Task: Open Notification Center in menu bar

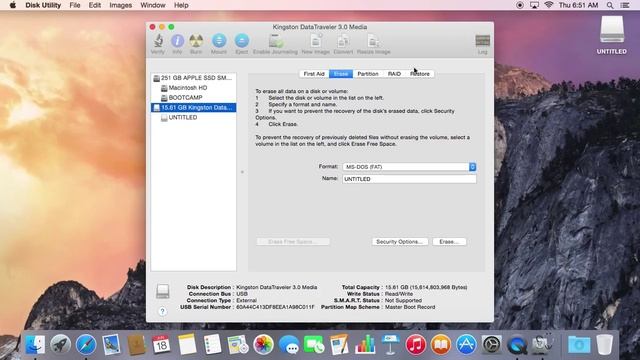Action: 625,5
